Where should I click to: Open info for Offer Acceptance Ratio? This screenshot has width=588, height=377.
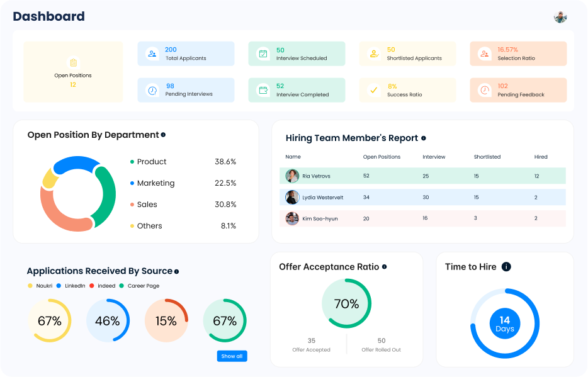pos(385,267)
